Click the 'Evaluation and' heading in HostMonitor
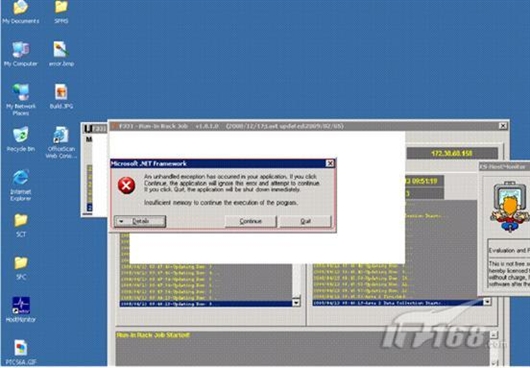The width and height of the screenshot is (530, 368). (x=509, y=250)
